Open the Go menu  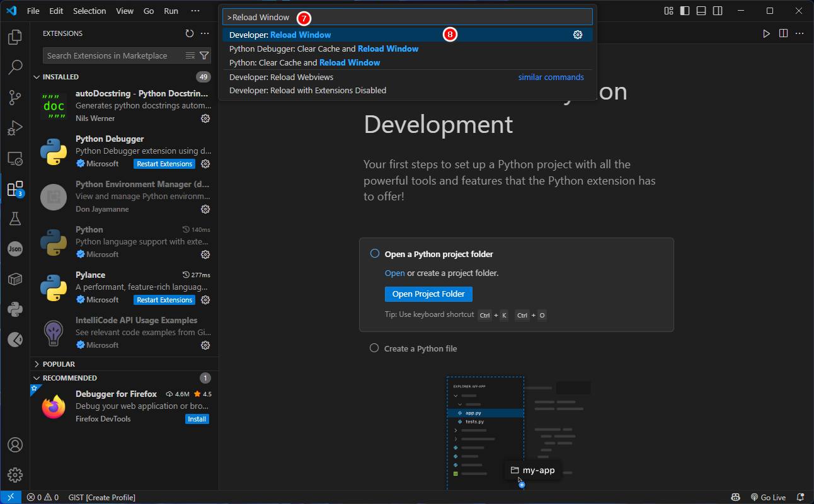coord(149,11)
